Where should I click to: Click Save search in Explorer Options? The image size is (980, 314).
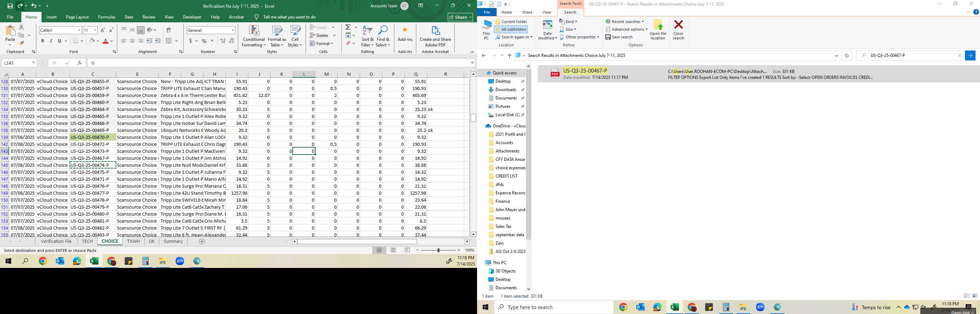(x=619, y=37)
